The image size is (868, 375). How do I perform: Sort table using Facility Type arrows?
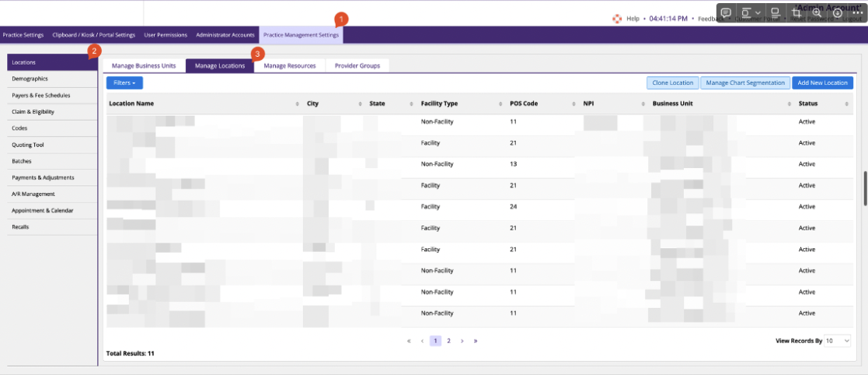pyautogui.click(x=501, y=104)
